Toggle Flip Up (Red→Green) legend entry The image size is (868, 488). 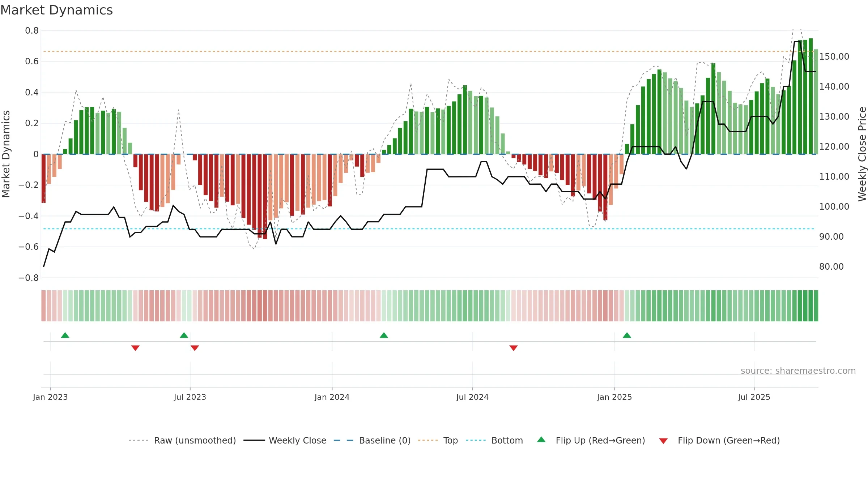pos(591,440)
